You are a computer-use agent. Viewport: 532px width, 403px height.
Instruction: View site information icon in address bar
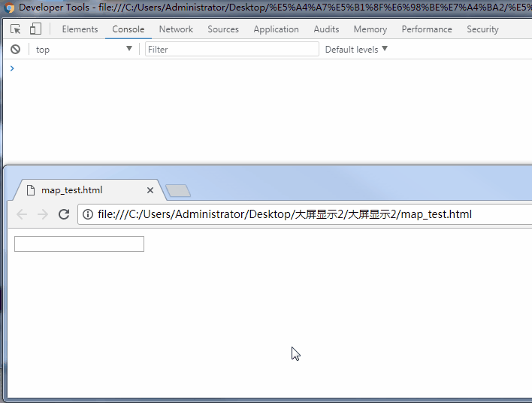pos(88,214)
